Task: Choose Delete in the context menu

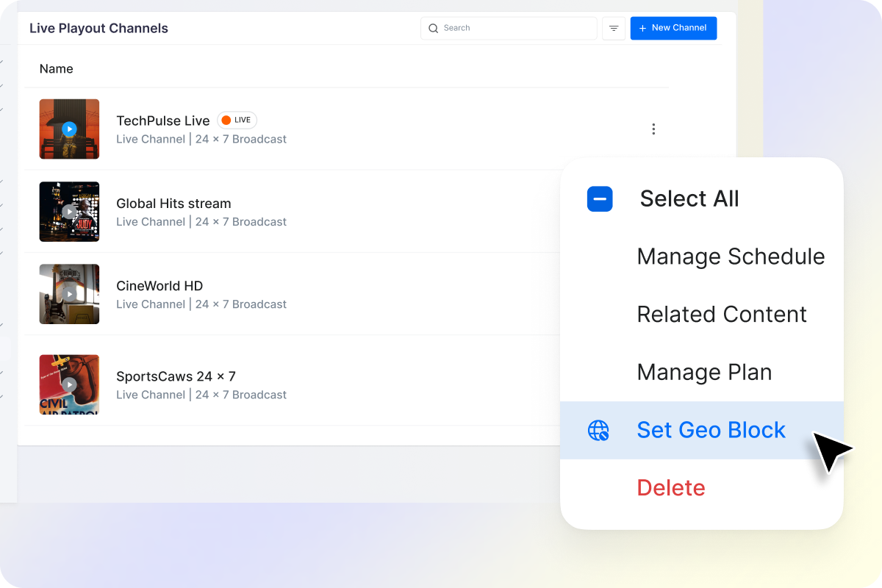Action: [670, 488]
